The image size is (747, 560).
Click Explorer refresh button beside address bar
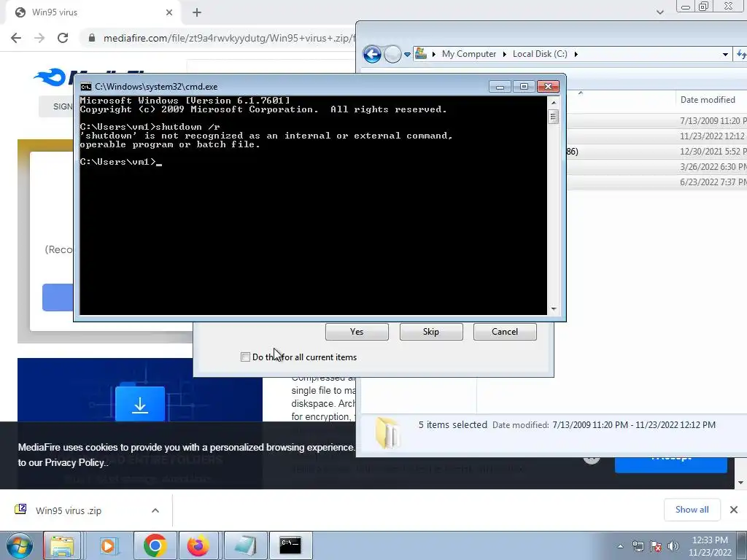click(741, 54)
